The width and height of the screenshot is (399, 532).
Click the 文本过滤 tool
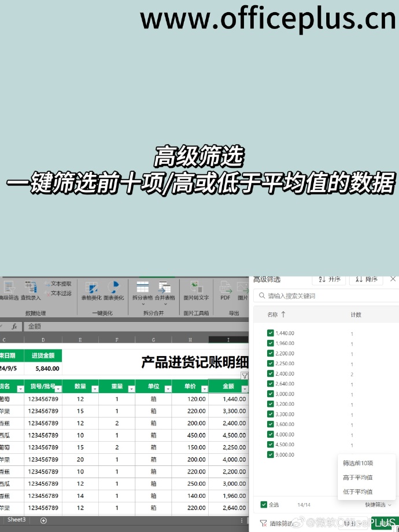click(x=58, y=293)
